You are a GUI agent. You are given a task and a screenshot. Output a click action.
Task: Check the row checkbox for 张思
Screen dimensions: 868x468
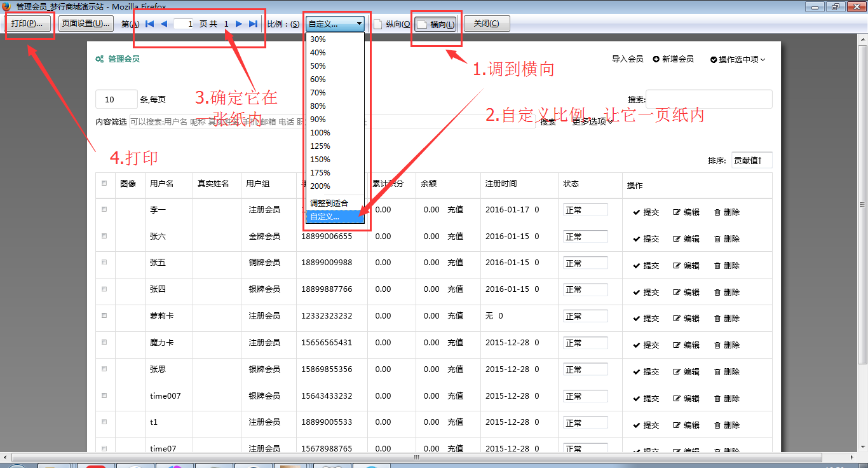(x=105, y=369)
